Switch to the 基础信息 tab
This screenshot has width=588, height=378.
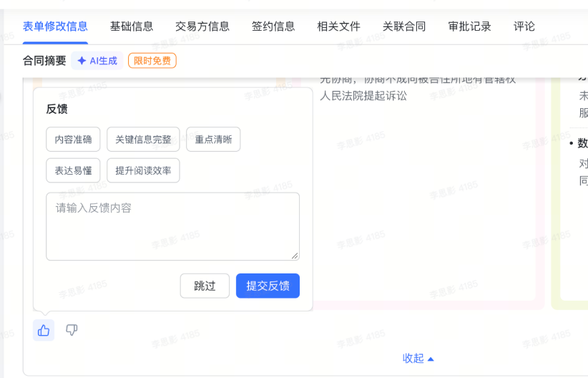point(132,26)
